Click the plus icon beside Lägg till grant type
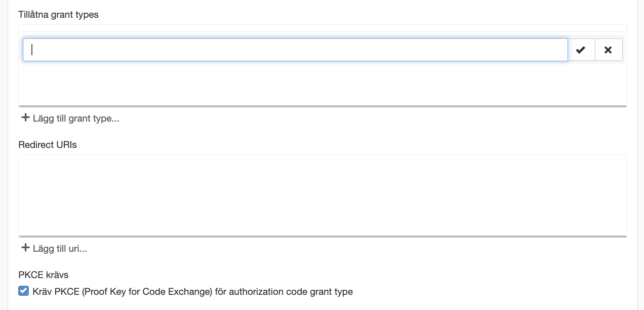The image size is (644, 310). coord(25,118)
